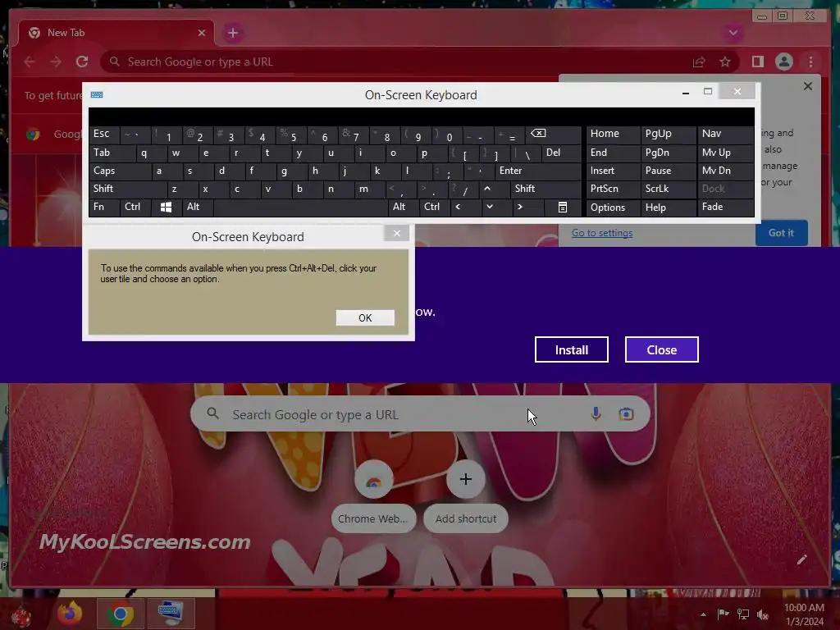Click the PgUp key
Image resolution: width=840 pixels, height=630 pixels.
tap(668, 134)
